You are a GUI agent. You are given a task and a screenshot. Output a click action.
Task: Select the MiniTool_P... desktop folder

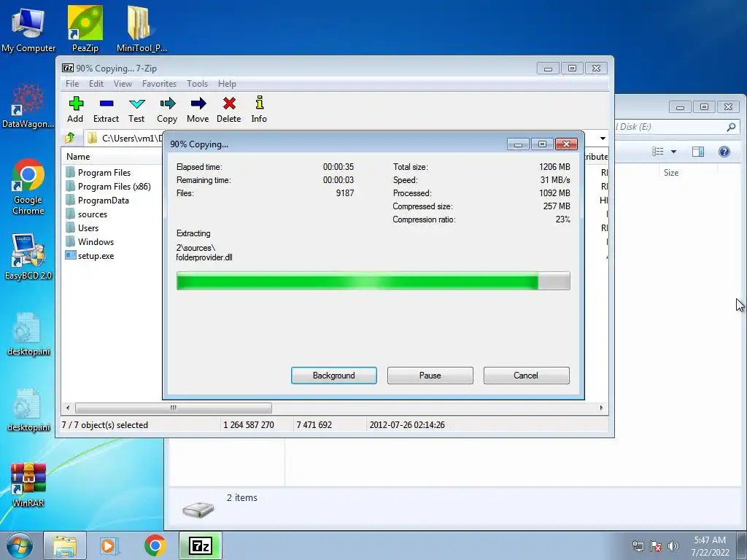142,29
